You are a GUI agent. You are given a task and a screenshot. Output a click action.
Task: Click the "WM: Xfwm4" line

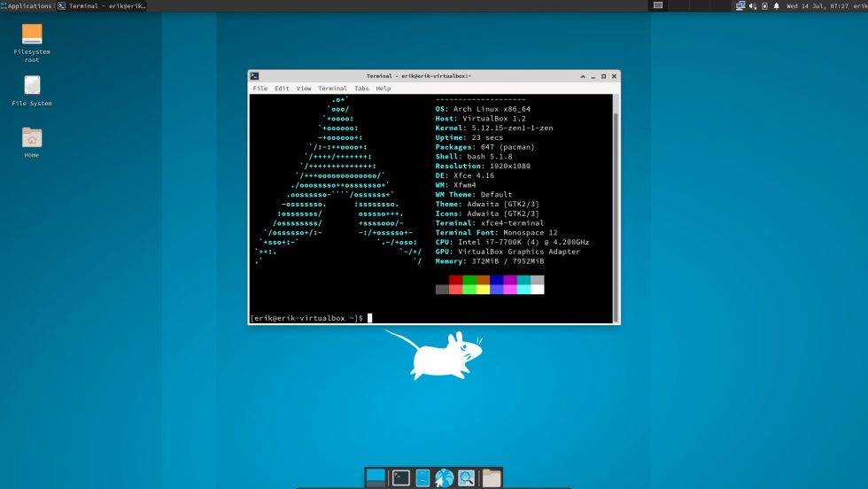pyautogui.click(x=455, y=185)
